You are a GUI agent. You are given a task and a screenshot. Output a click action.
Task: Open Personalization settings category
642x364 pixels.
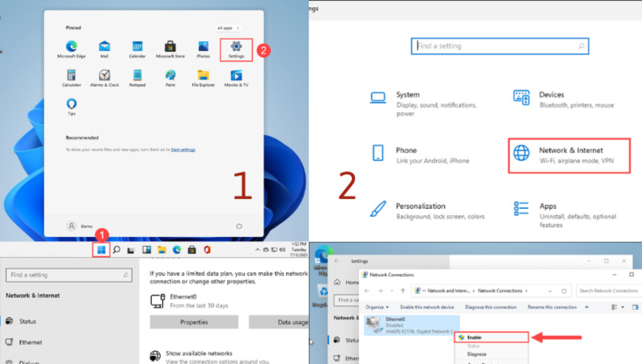(427, 211)
